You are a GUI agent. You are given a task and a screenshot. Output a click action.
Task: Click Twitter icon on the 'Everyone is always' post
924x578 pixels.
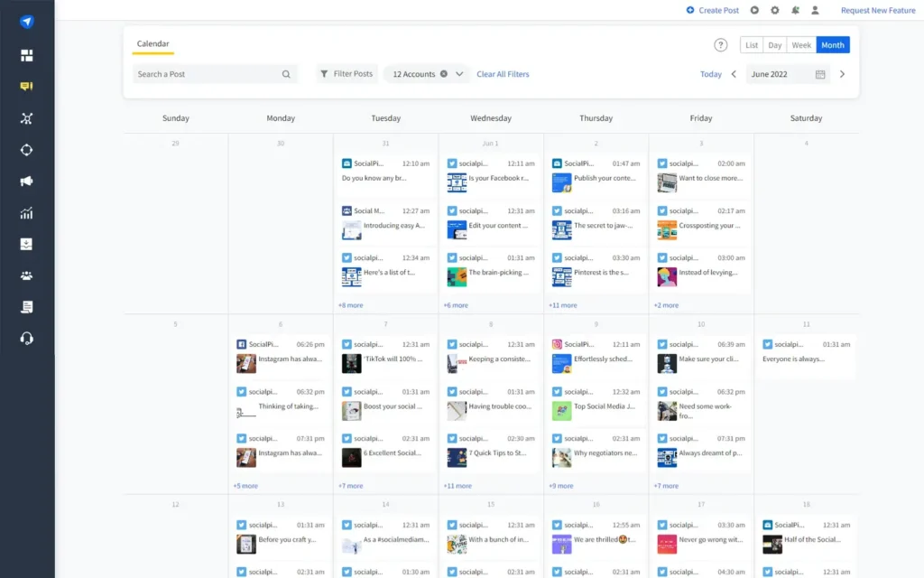pos(767,344)
